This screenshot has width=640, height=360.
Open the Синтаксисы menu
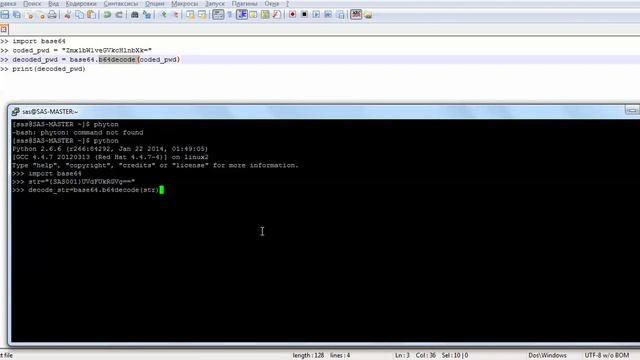coord(121,4)
